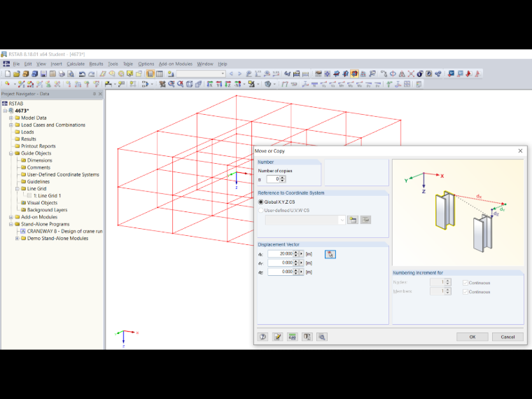Click the Save floppy disk icon

pos(43,73)
